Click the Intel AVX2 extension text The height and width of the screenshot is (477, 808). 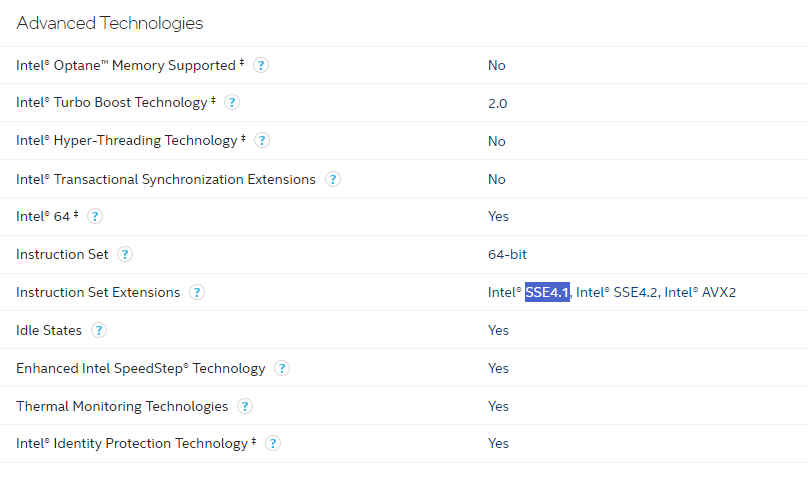pyautogui.click(x=700, y=292)
